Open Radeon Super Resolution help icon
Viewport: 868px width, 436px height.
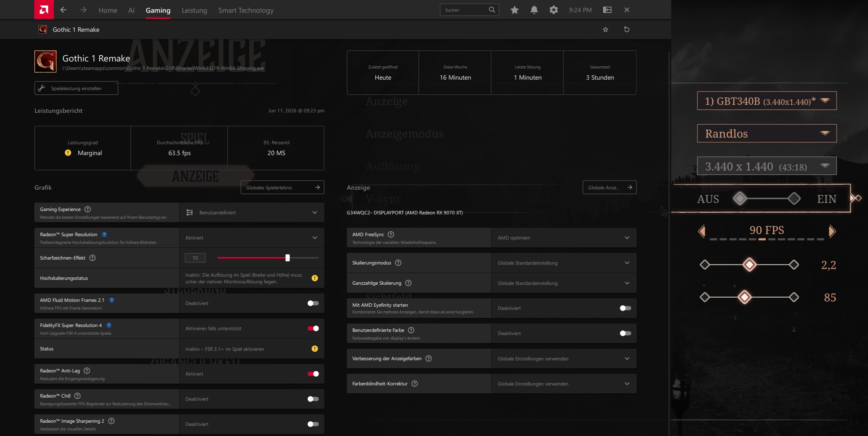click(104, 234)
